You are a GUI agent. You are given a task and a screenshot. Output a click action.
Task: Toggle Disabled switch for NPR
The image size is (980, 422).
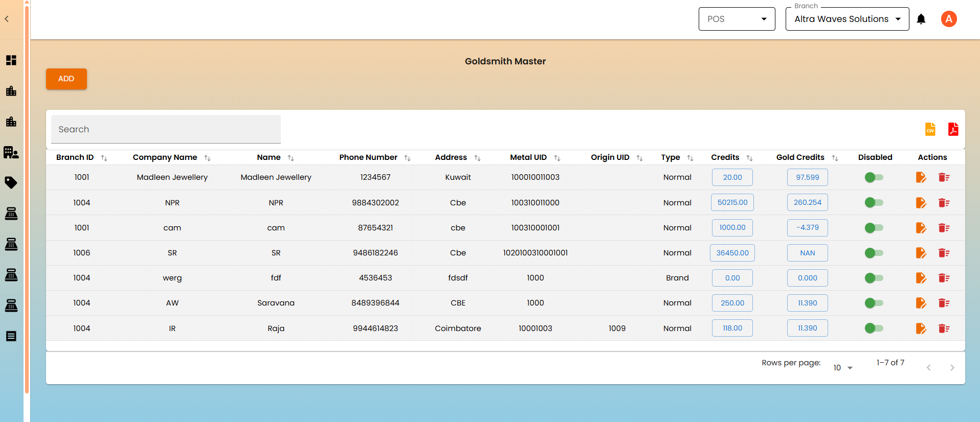[874, 202]
